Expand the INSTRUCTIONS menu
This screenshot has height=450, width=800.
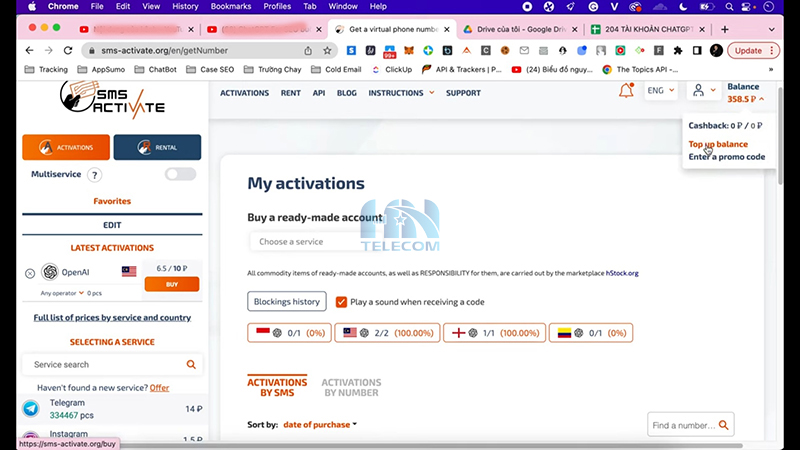point(401,93)
